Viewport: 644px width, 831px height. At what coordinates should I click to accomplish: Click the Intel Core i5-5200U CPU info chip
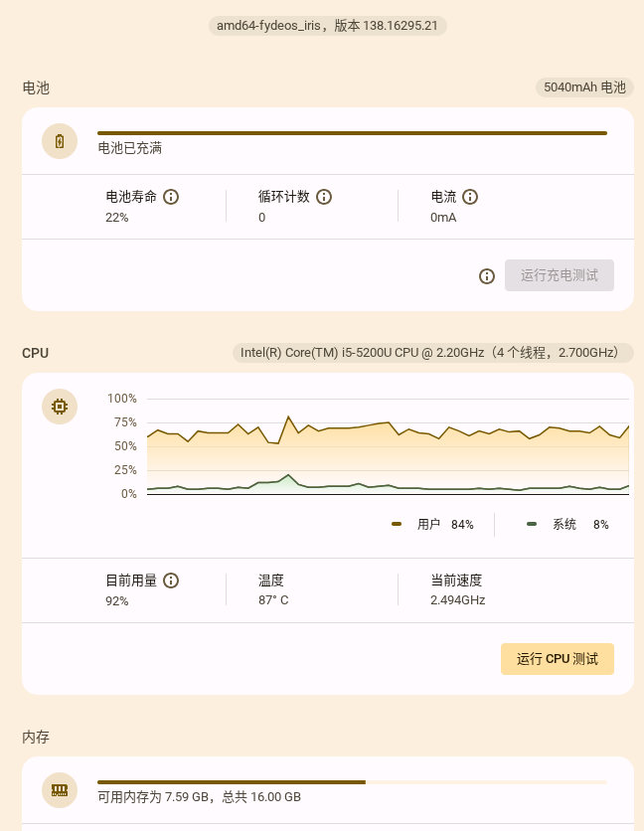click(x=433, y=353)
